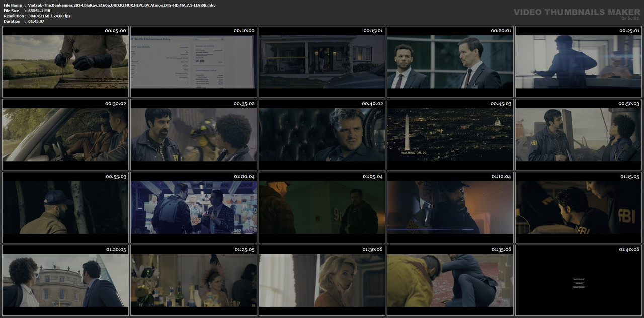Click the timestamp 01:15:05
This screenshot has height=318, width=644.
pyautogui.click(x=629, y=177)
